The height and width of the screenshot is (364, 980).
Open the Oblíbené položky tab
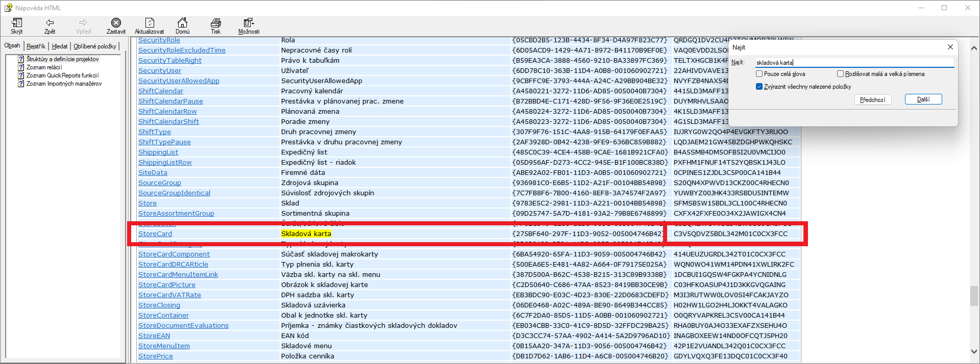coord(95,46)
